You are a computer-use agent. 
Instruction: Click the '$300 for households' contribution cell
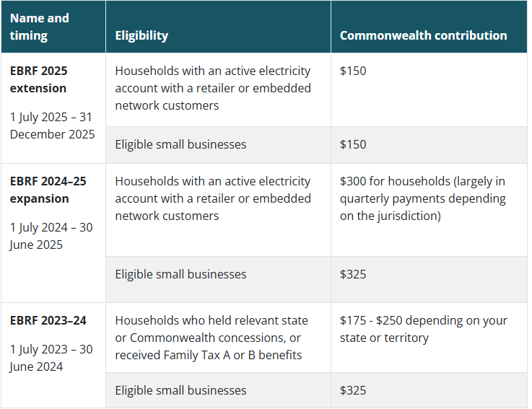[x=429, y=210]
